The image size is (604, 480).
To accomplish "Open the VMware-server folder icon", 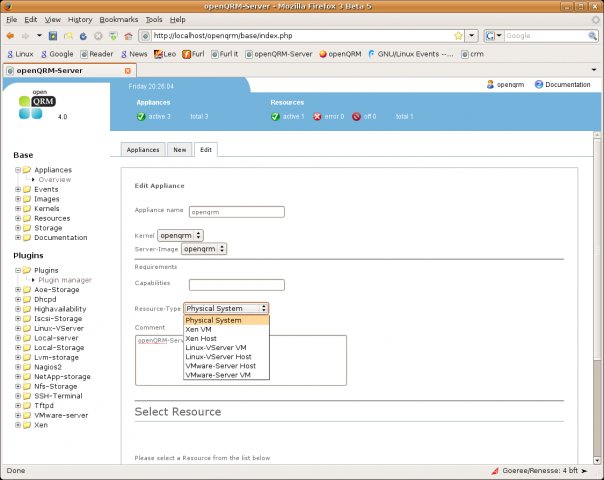I will [x=27, y=415].
